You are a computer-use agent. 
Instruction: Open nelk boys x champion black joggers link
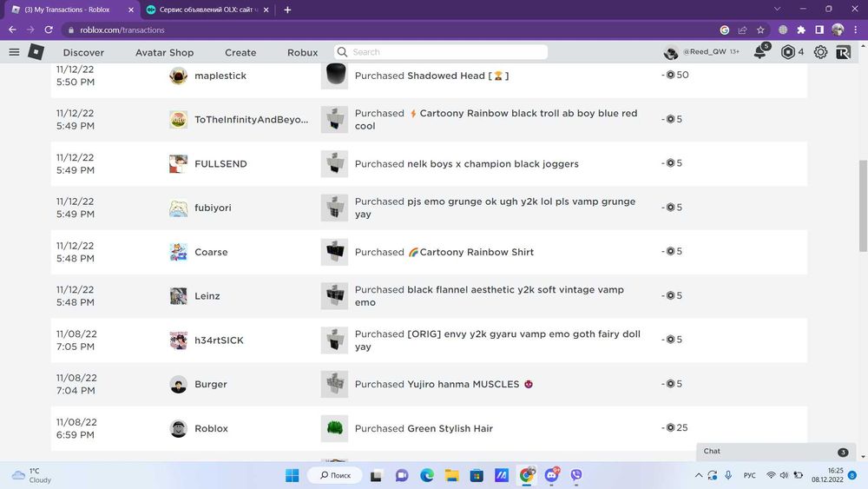pyautogui.click(x=493, y=164)
